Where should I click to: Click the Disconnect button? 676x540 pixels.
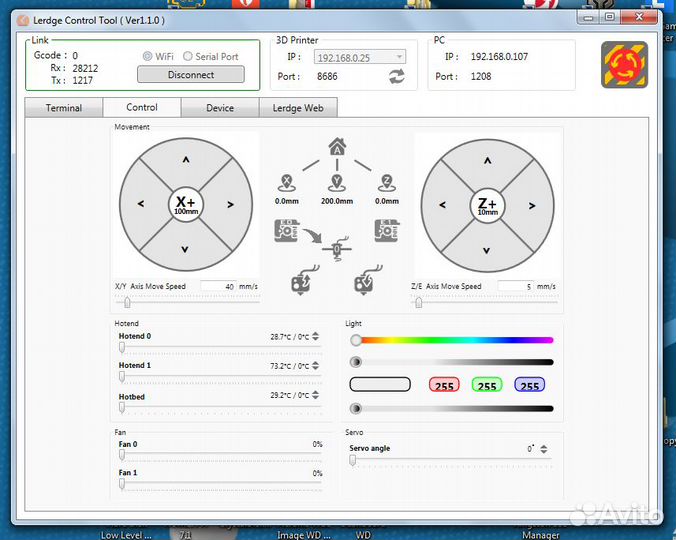pyautogui.click(x=191, y=75)
